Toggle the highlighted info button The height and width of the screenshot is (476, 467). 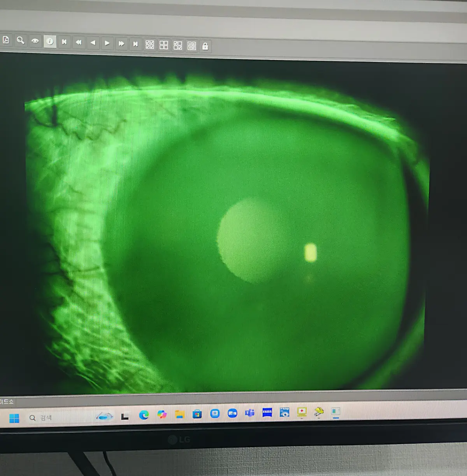point(50,41)
